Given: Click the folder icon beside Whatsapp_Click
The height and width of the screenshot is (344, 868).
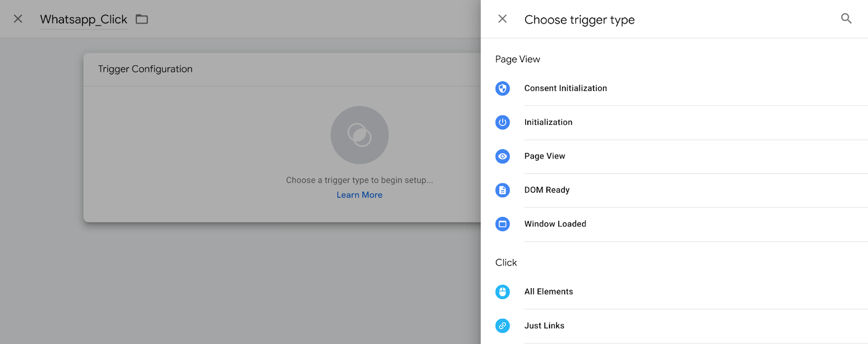Looking at the screenshot, I should click(142, 20).
